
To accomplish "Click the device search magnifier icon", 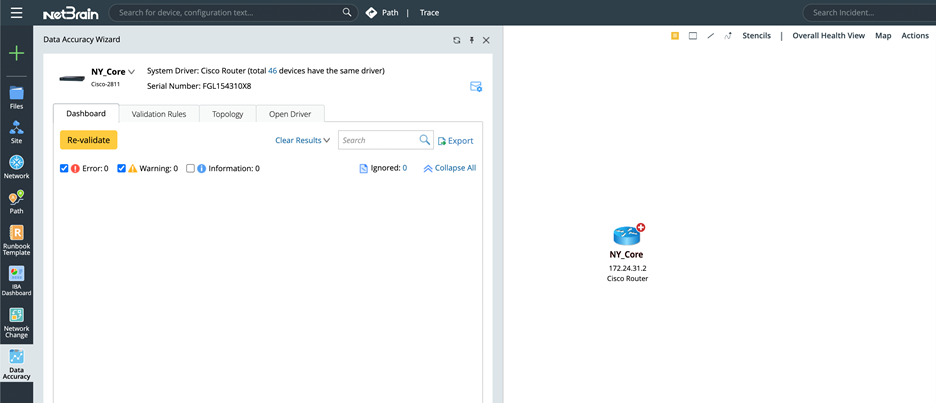I will [x=347, y=13].
